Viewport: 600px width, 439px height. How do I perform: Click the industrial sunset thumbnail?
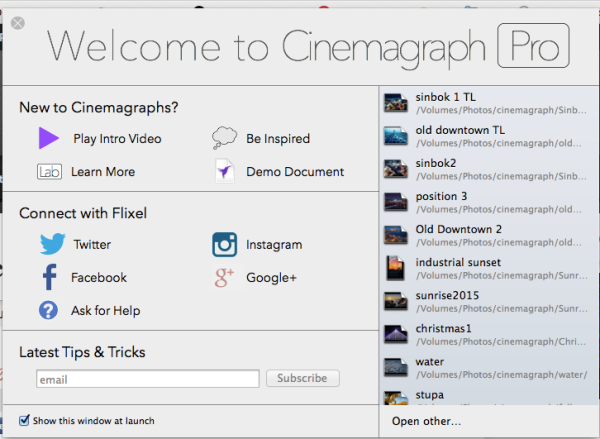396,268
